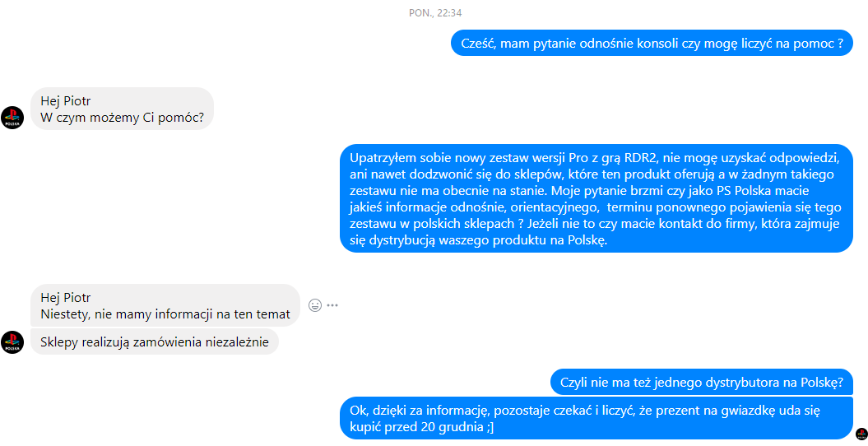The height and width of the screenshot is (446, 868).
Task: Click small seen-receipt avatar below the last message
Action: 861,434
